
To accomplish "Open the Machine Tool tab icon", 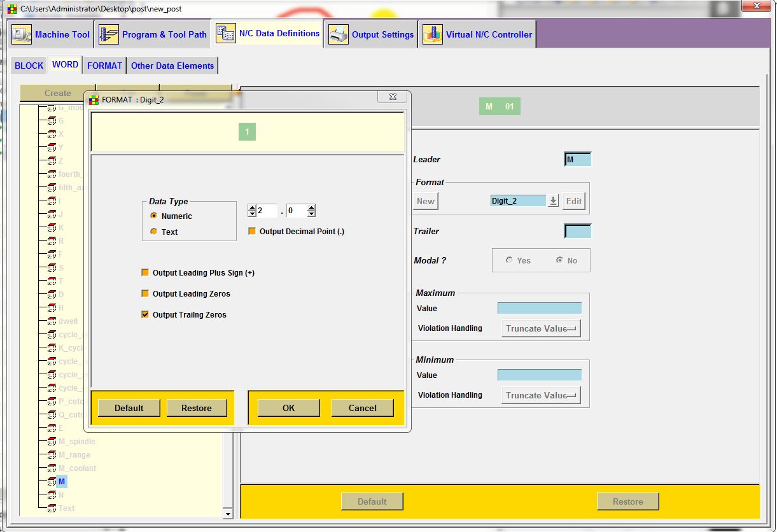I will (22, 34).
